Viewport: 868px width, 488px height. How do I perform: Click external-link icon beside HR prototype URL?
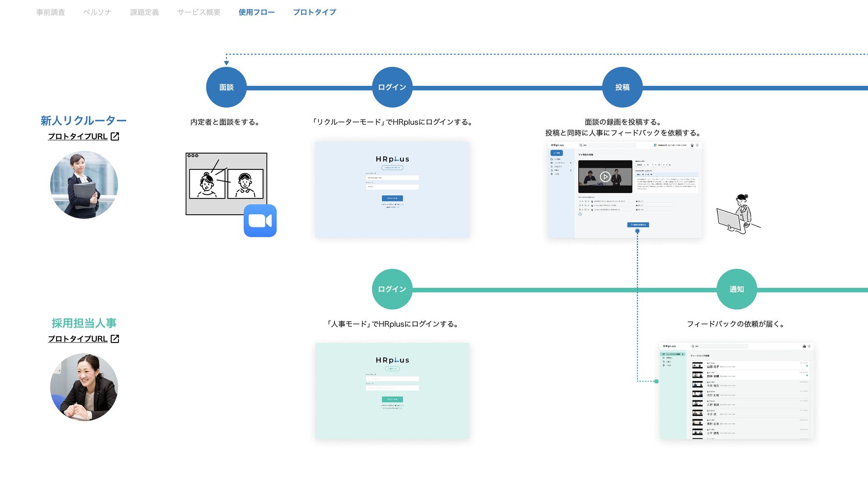115,339
